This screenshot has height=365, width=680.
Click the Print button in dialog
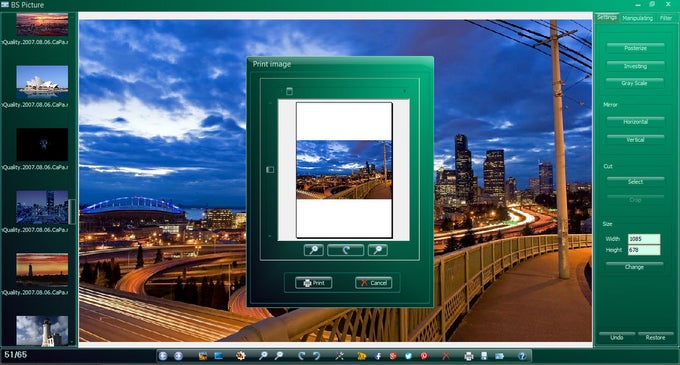(x=314, y=283)
